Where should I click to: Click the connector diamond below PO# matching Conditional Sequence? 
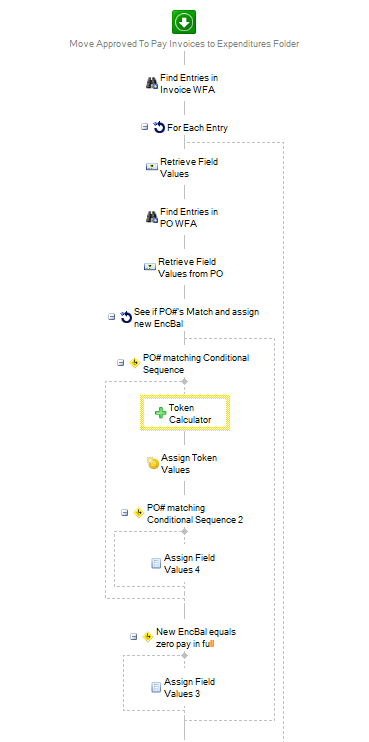tap(184, 381)
